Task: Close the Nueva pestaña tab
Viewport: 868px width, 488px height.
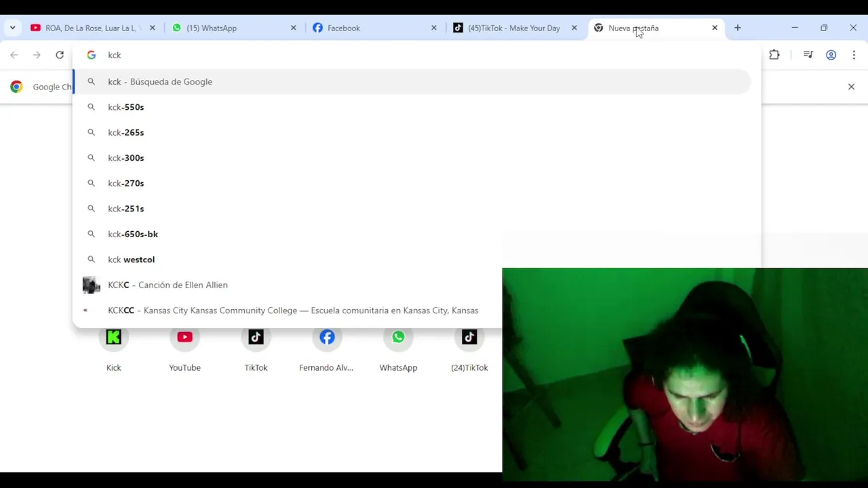Action: (715, 28)
